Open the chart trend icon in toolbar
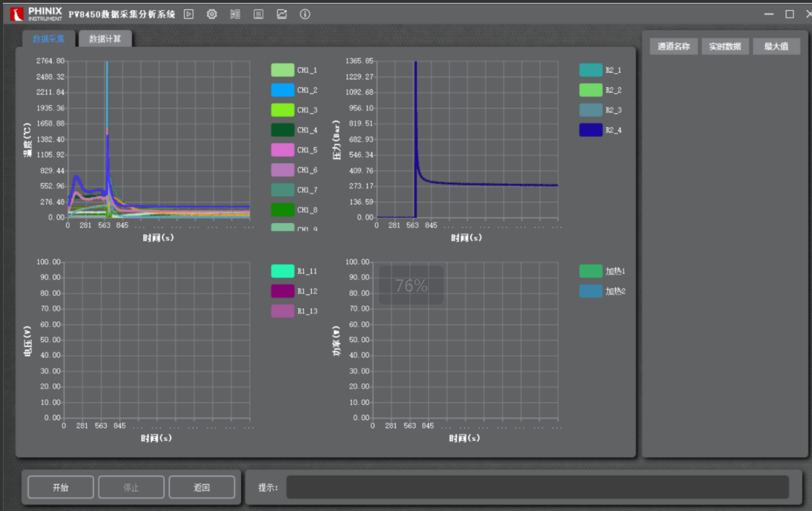This screenshot has width=812, height=511. 281,14
